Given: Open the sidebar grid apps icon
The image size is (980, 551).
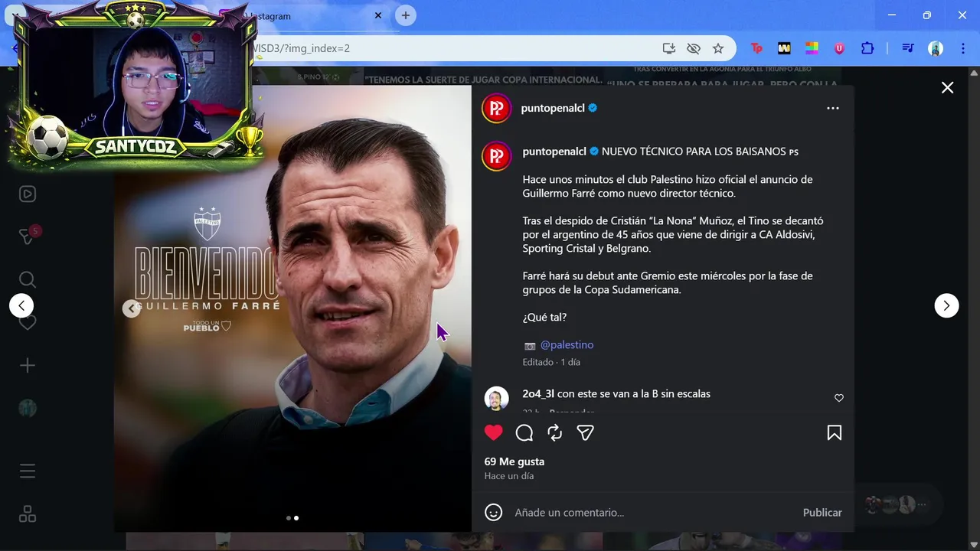Looking at the screenshot, I should 28,514.
